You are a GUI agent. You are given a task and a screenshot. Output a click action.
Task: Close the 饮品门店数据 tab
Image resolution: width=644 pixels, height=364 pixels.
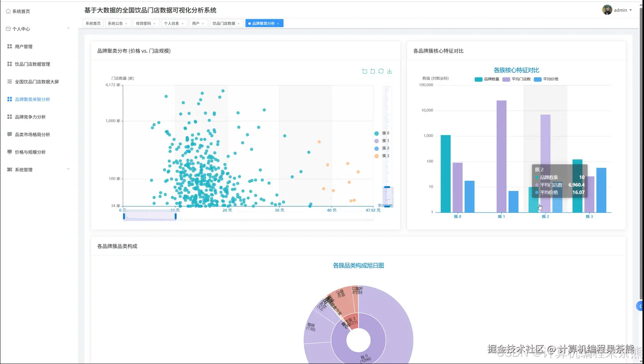pos(239,24)
